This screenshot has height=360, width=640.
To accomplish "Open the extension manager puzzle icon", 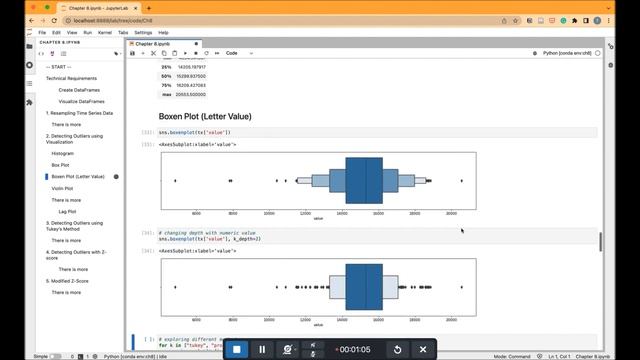I will click(29, 102).
